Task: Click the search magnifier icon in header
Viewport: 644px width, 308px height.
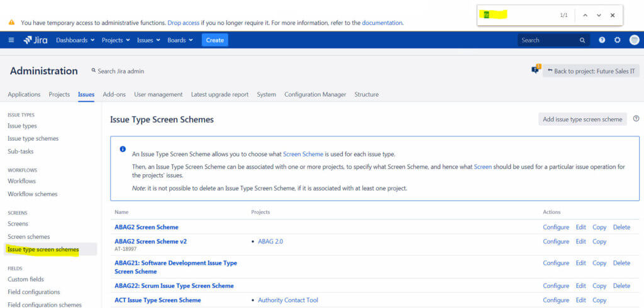Action: pyautogui.click(x=582, y=40)
